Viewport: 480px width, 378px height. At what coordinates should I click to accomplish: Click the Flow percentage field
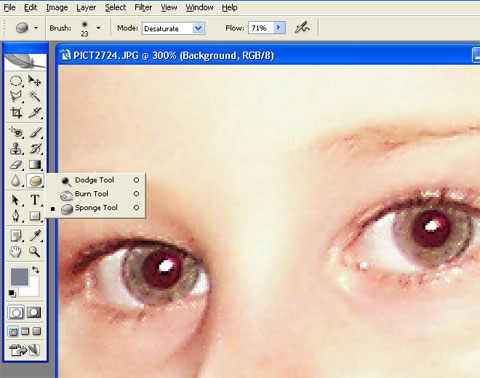tap(261, 28)
